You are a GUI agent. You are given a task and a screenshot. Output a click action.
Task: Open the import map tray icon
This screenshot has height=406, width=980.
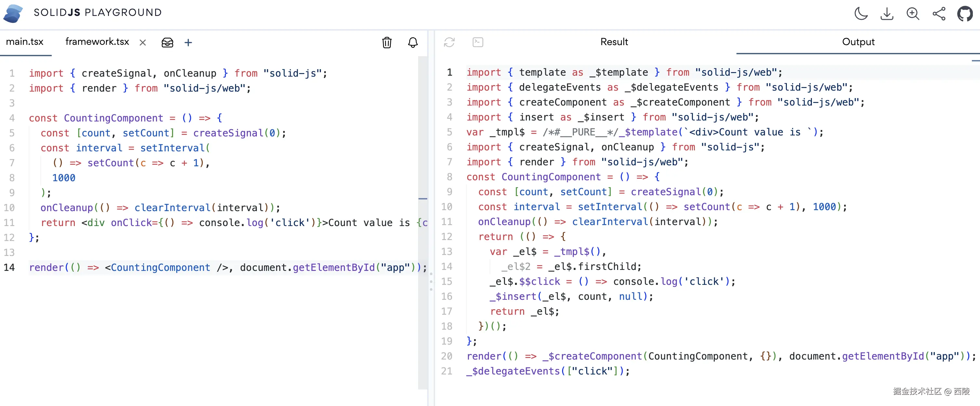pyautogui.click(x=167, y=43)
